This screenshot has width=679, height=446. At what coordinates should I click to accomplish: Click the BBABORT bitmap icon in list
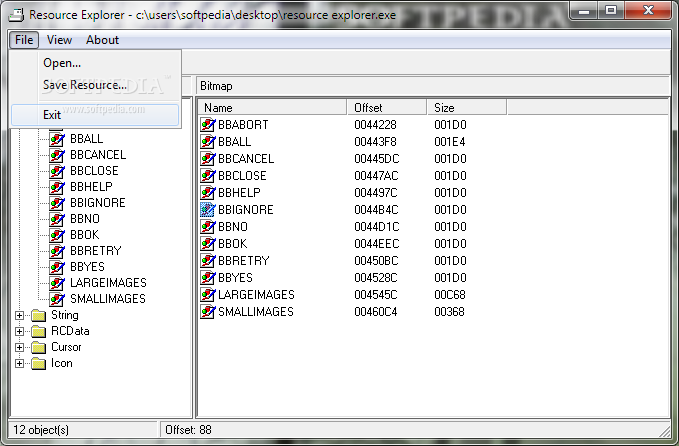[x=208, y=125]
